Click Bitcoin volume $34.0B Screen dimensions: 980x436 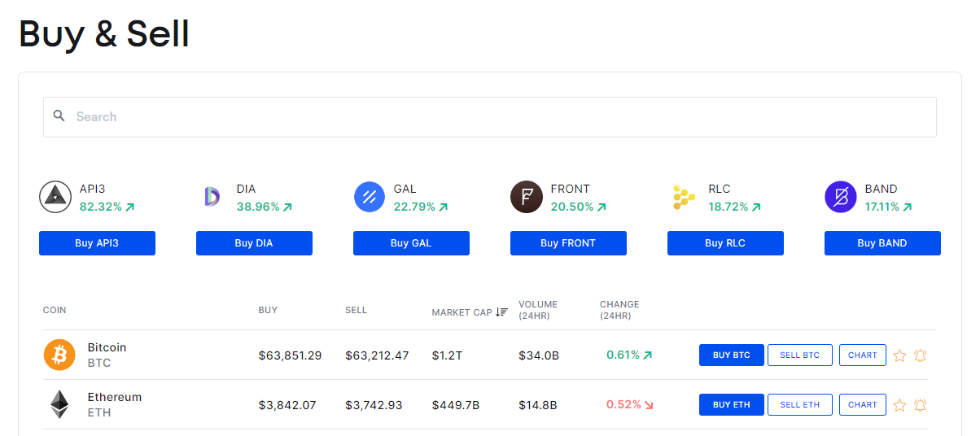pos(539,355)
